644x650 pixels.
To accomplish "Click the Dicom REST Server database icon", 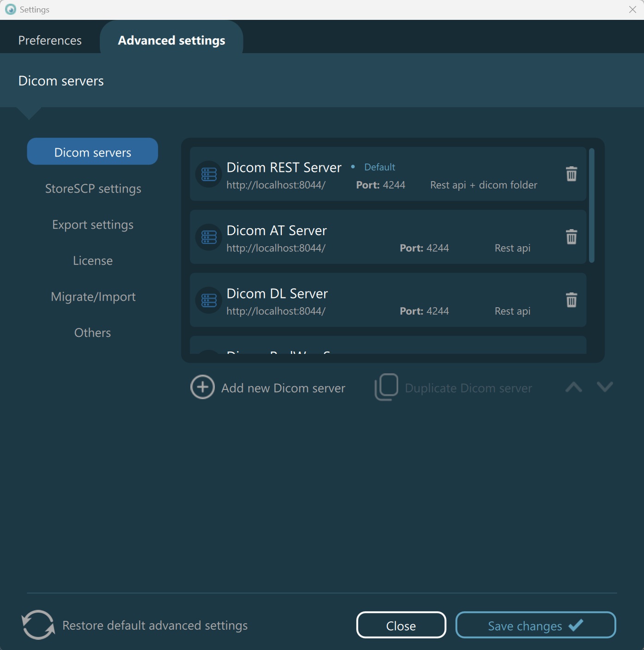I will point(209,174).
